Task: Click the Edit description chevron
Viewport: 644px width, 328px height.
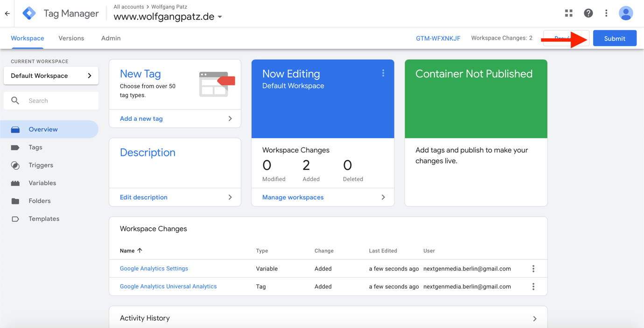Action: point(230,197)
